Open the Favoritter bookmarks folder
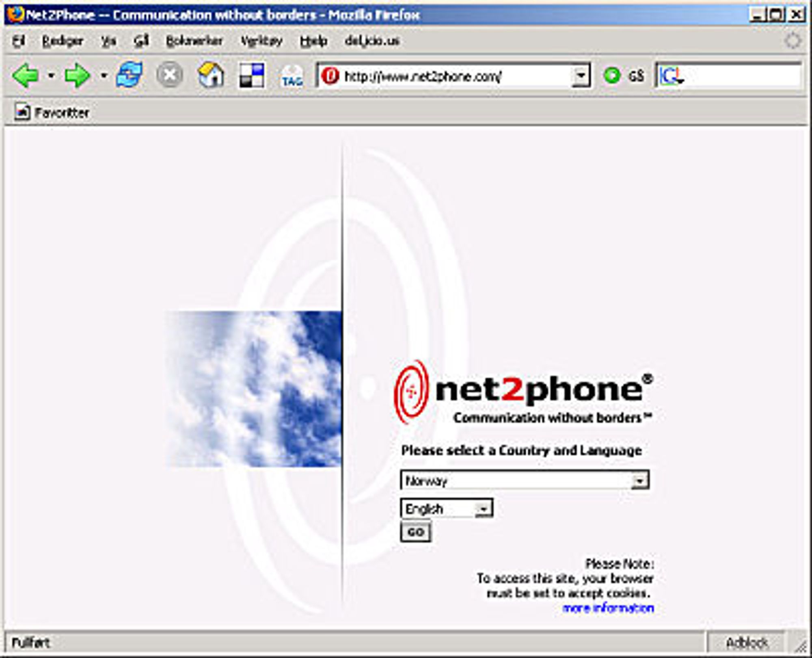This screenshot has width=812, height=658. coord(52,113)
